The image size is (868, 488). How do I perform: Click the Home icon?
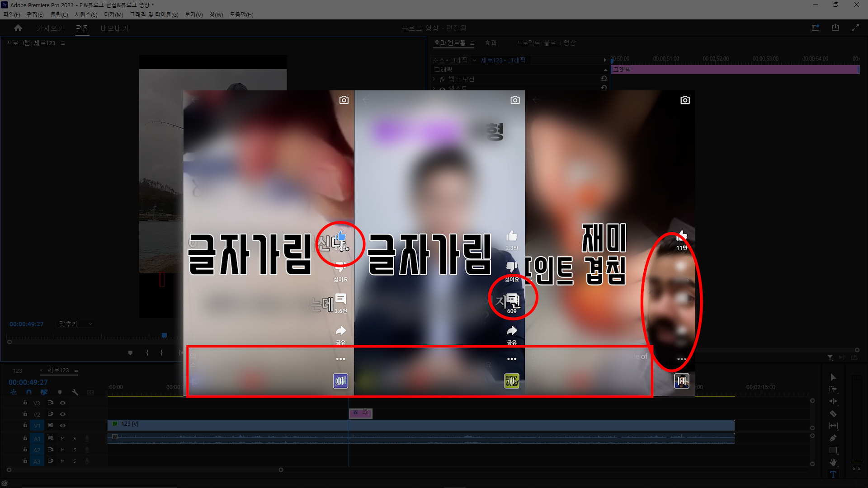(18, 28)
